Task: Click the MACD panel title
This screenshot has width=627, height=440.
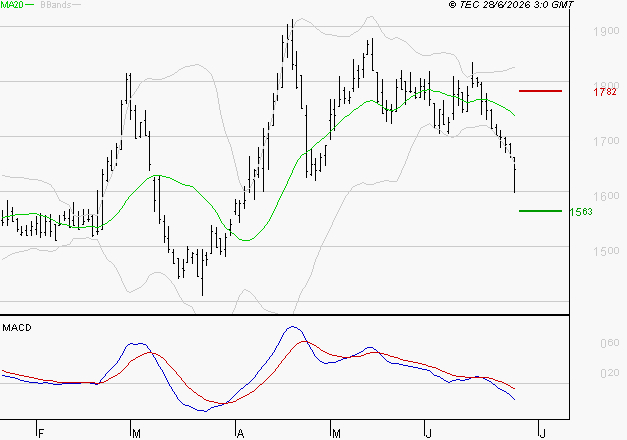Action: click(x=17, y=328)
